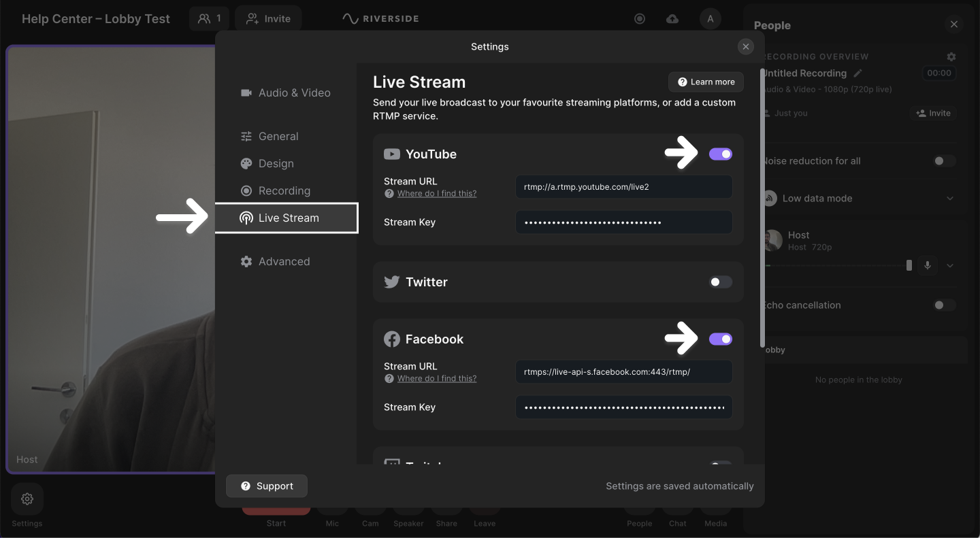The width and height of the screenshot is (980, 538).
Task: Click the Learn more button
Action: (706, 82)
